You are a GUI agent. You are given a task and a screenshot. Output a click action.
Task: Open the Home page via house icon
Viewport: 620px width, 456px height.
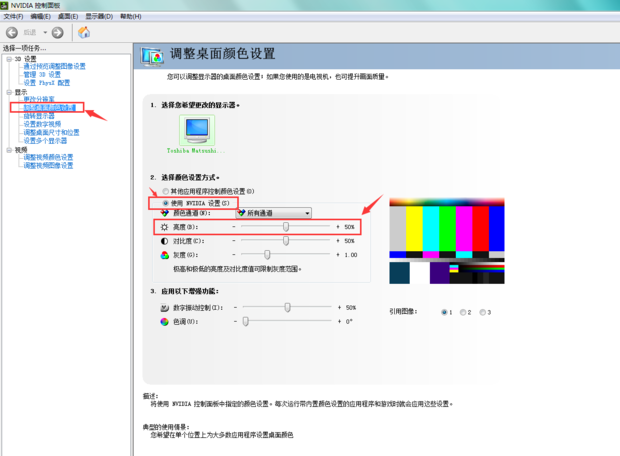click(x=84, y=32)
